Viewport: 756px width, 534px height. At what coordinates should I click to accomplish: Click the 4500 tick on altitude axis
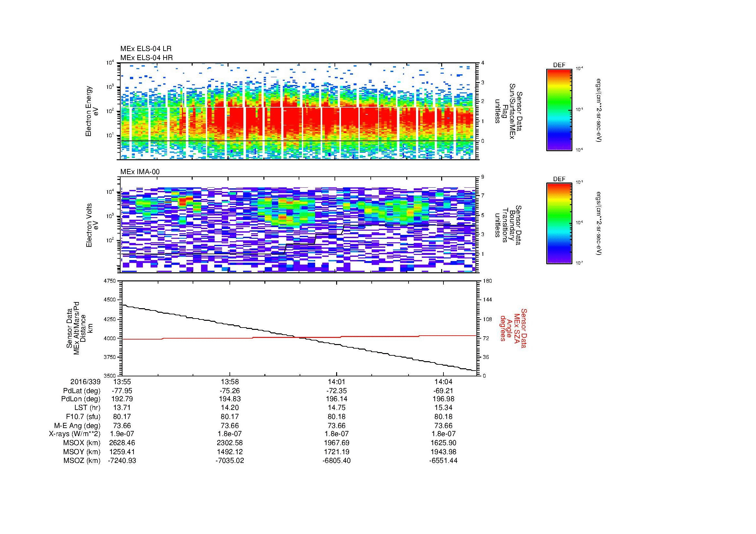(110, 300)
